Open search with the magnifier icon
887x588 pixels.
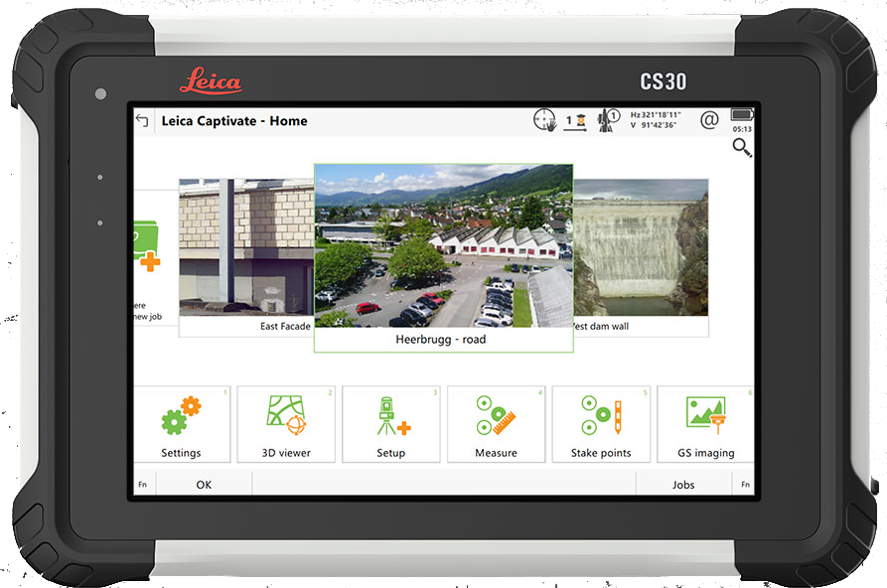[x=742, y=148]
